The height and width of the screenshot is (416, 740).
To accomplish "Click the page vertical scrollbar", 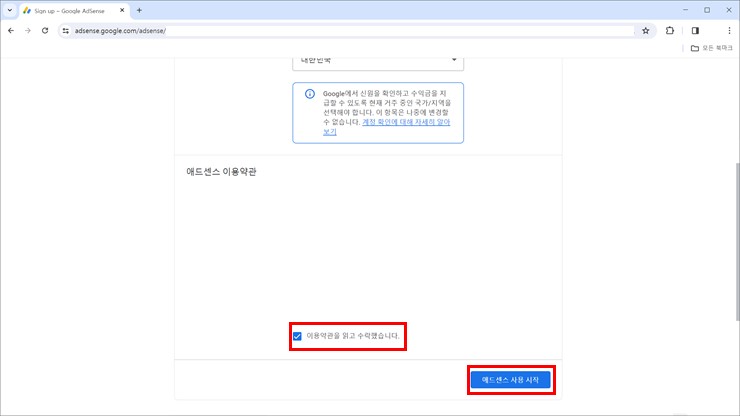I will (737, 241).
